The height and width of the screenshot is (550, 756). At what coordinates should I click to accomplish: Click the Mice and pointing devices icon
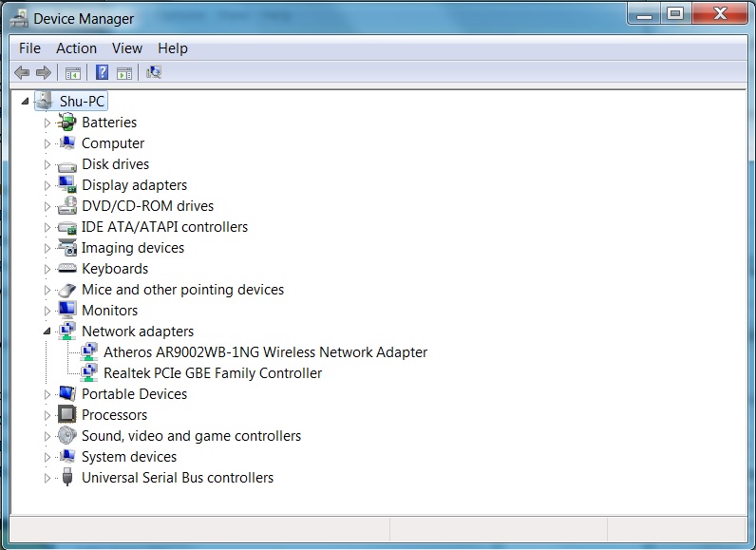[66, 290]
